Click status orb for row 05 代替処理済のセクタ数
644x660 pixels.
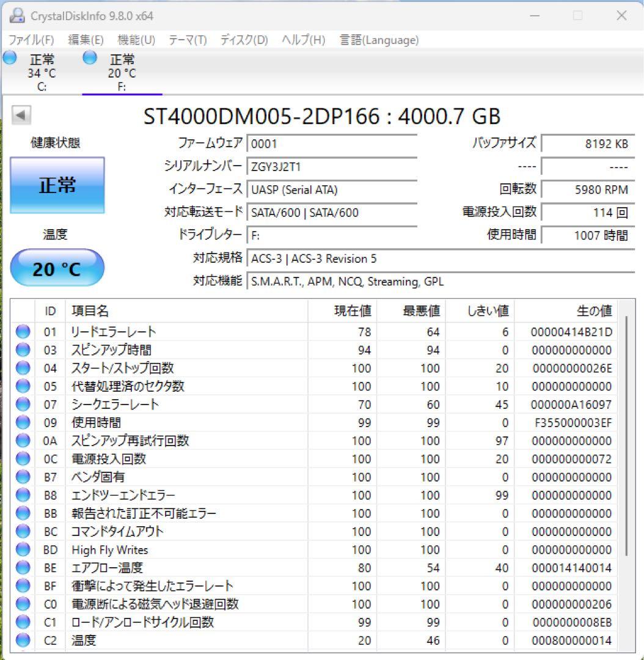pyautogui.click(x=23, y=386)
